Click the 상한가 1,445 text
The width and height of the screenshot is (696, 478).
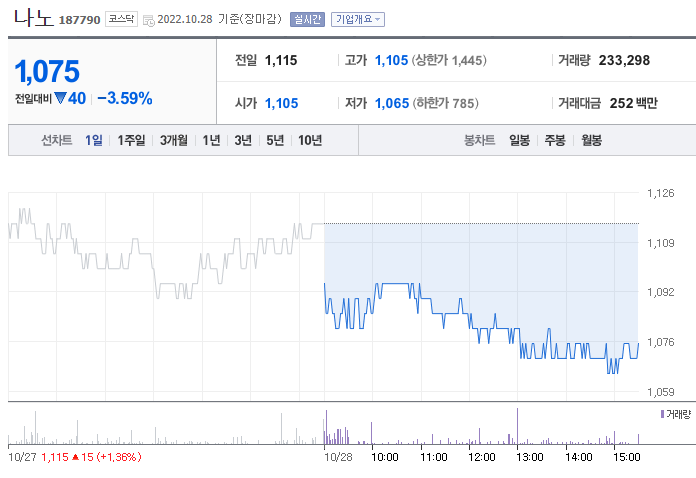pos(449,60)
